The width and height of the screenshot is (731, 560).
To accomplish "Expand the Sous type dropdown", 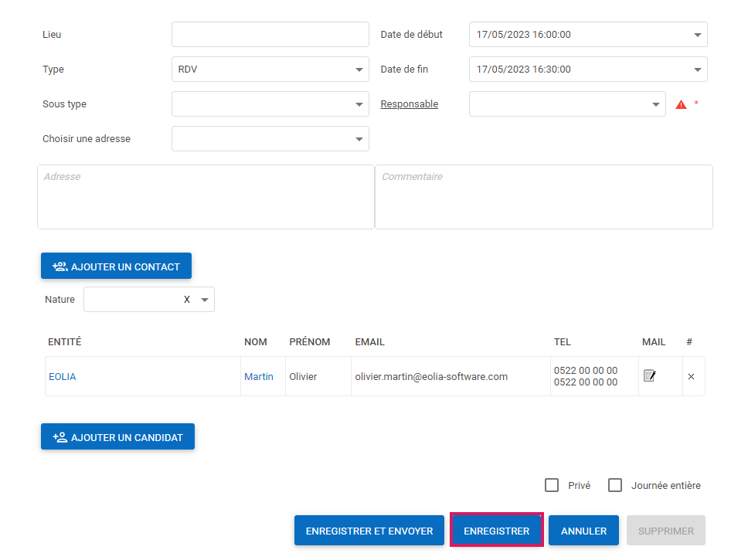I will point(359,104).
